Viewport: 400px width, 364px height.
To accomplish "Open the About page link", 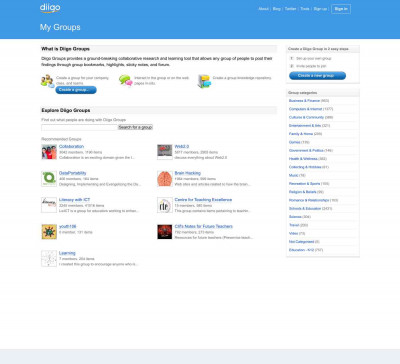I will (263, 9).
